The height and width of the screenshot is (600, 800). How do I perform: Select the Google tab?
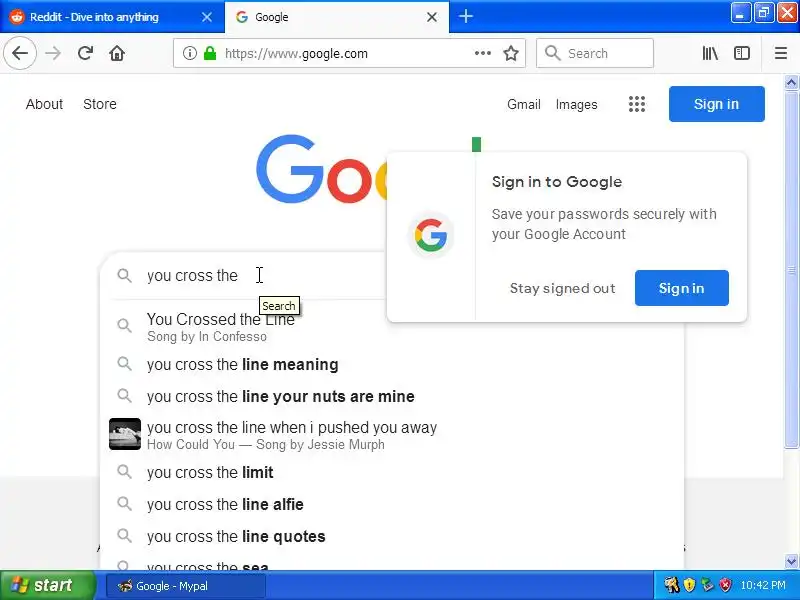337,17
